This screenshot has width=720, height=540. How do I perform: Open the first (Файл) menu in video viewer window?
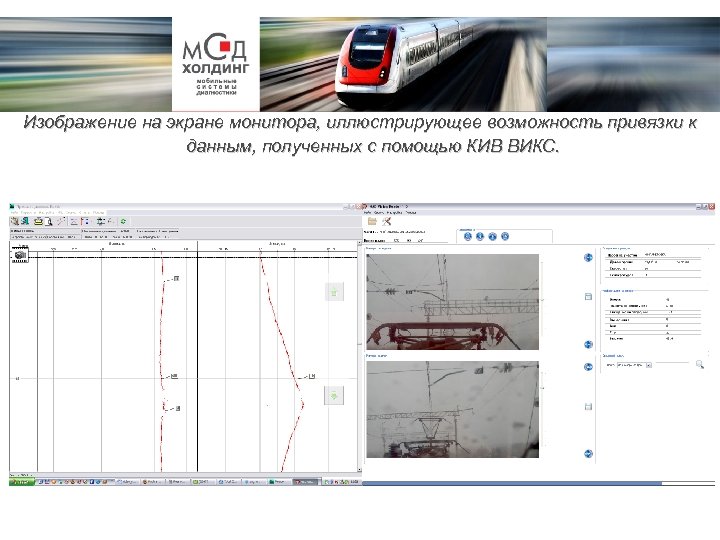click(x=367, y=213)
